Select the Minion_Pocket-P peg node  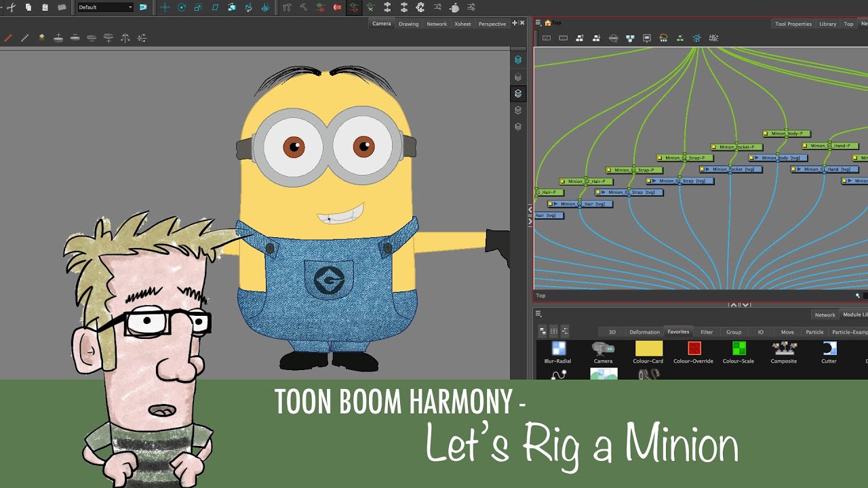tap(737, 147)
